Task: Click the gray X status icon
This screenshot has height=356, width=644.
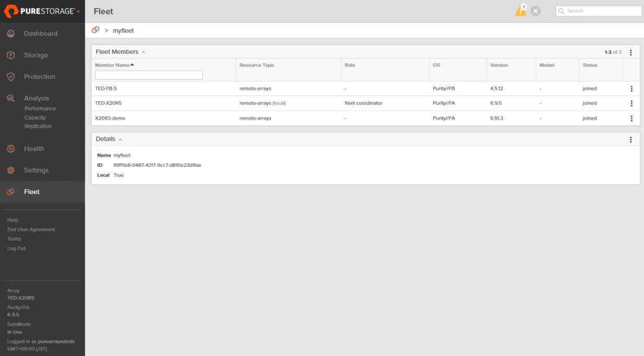Action: click(x=536, y=11)
